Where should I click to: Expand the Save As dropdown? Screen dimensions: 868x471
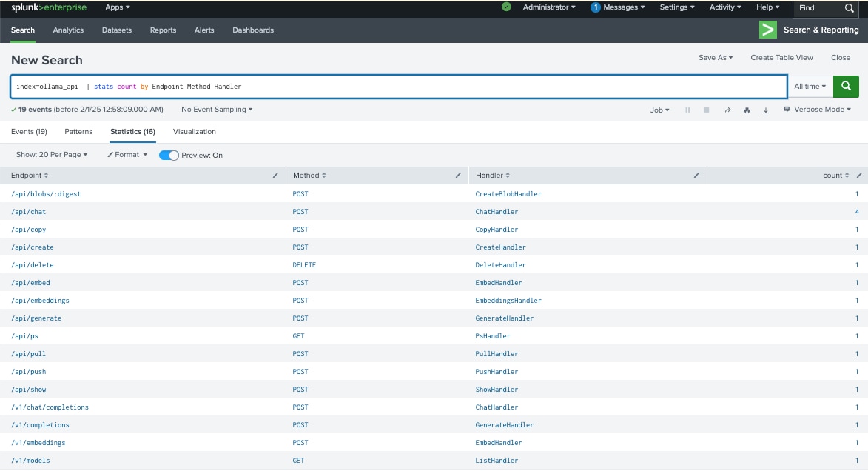click(716, 58)
